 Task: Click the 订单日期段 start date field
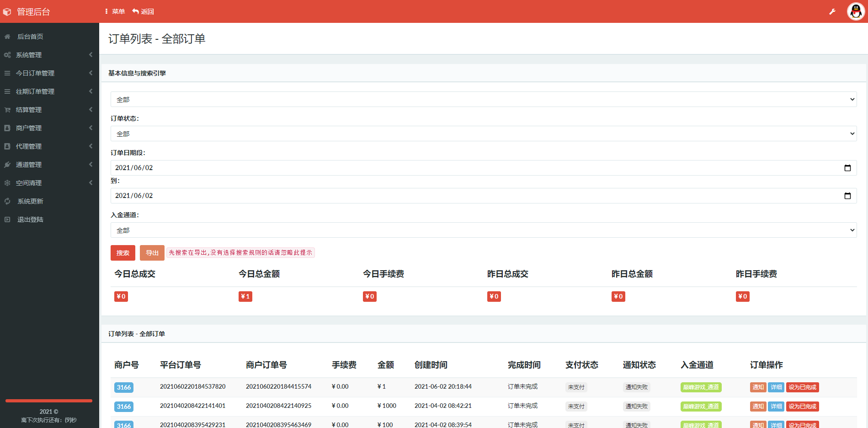(x=484, y=168)
